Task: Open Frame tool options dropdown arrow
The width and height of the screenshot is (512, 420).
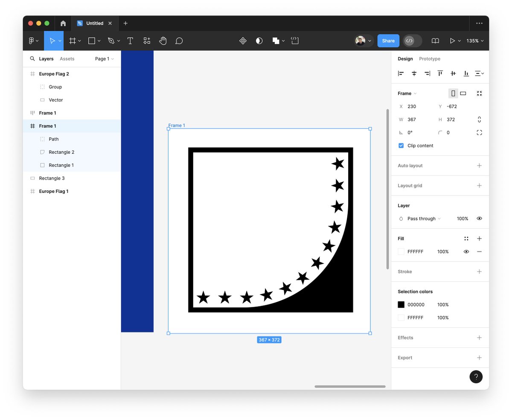Action: pos(79,41)
